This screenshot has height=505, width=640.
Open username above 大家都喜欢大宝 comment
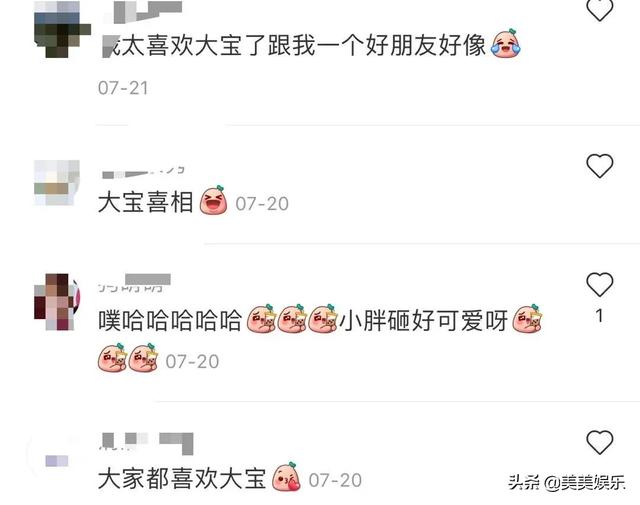tap(146, 443)
